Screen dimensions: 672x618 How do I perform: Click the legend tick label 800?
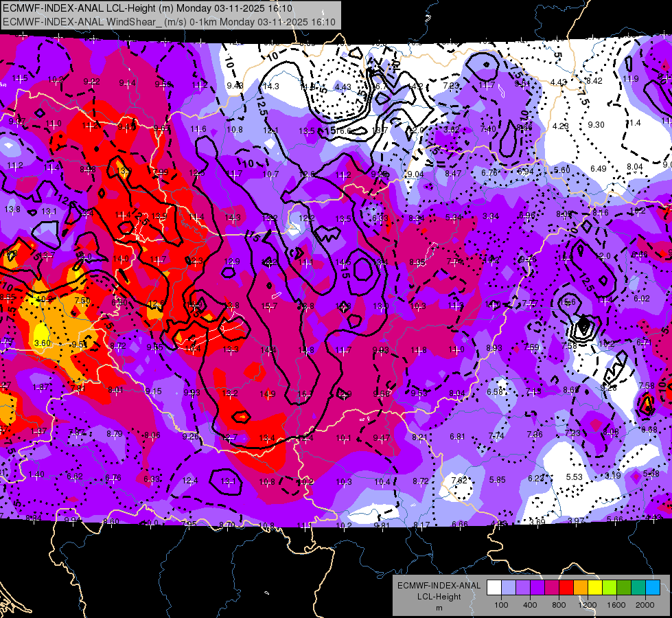click(559, 605)
